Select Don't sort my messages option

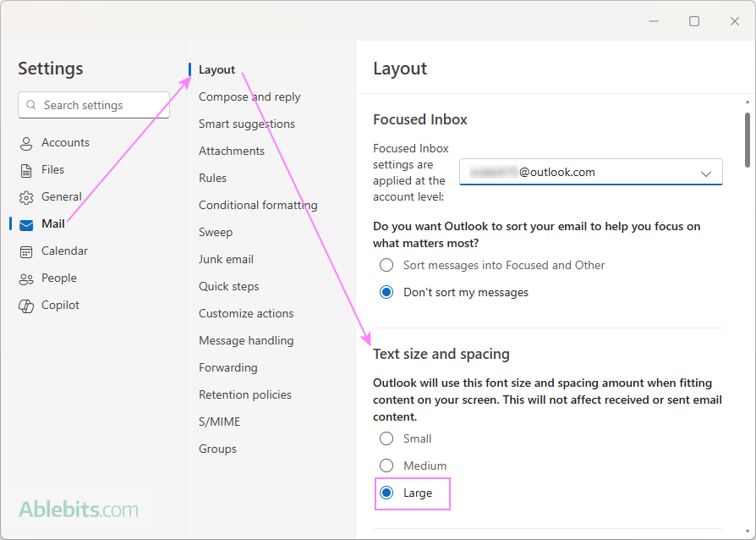click(386, 292)
